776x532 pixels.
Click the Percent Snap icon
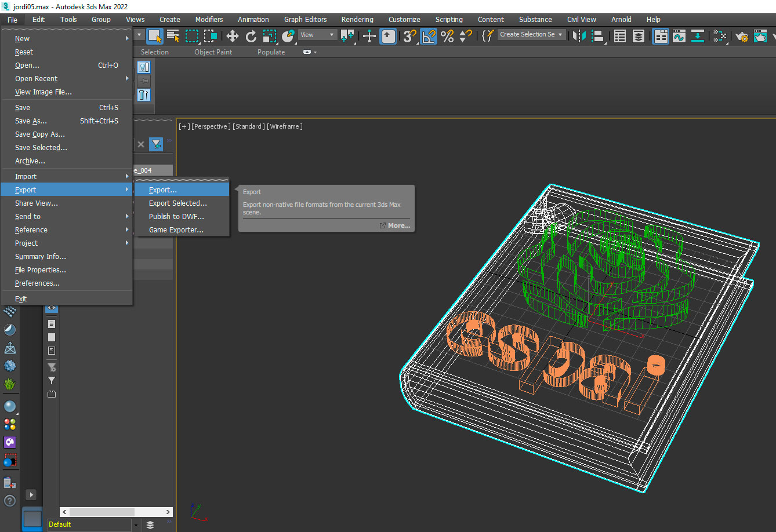pyautogui.click(x=447, y=36)
